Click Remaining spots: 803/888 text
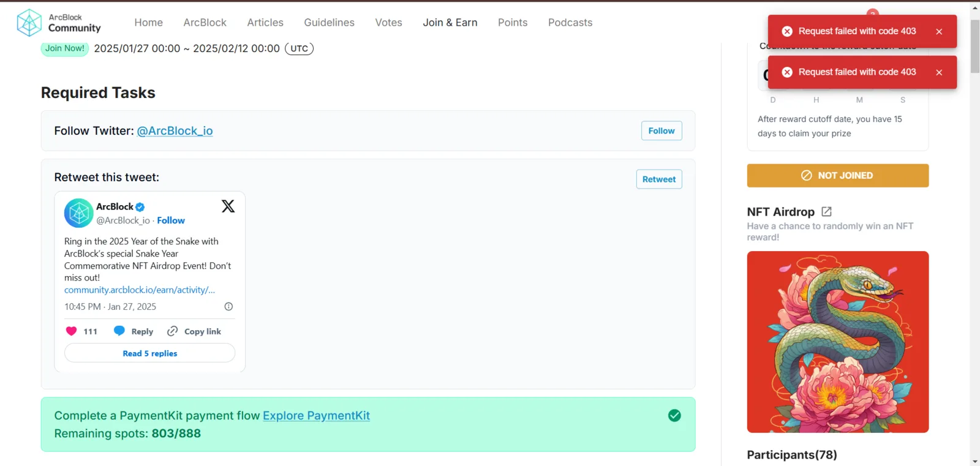This screenshot has width=980, height=466. pos(127,434)
